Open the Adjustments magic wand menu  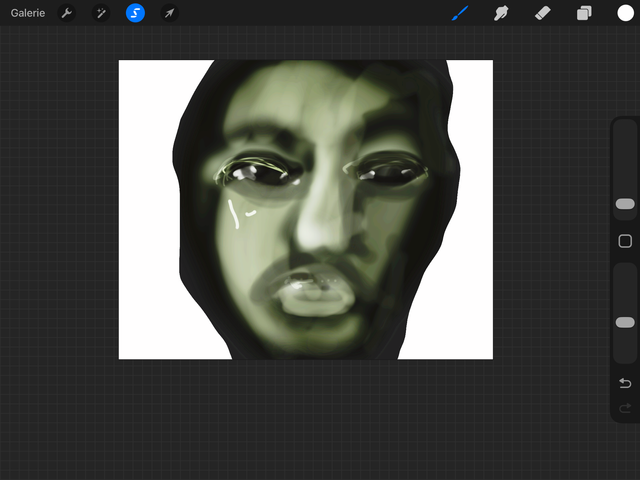pyautogui.click(x=101, y=13)
